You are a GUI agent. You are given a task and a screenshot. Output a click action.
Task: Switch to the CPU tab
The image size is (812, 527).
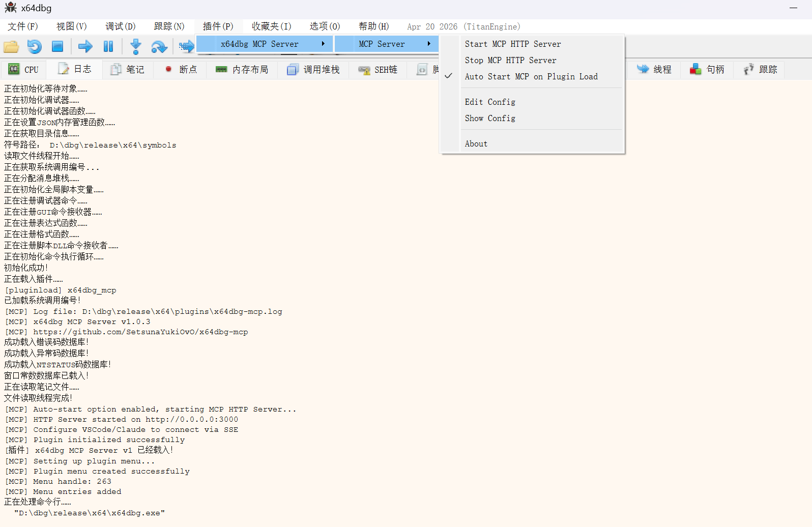(23, 70)
